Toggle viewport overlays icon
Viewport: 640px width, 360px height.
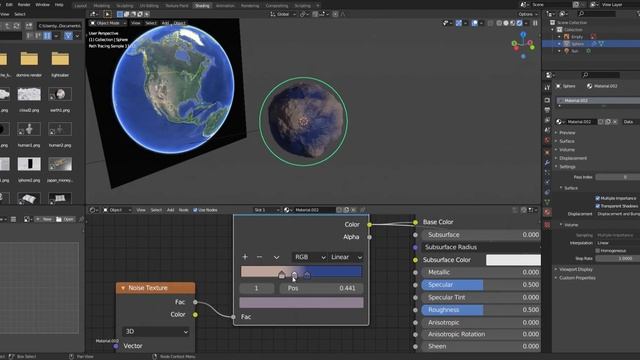(x=474, y=23)
